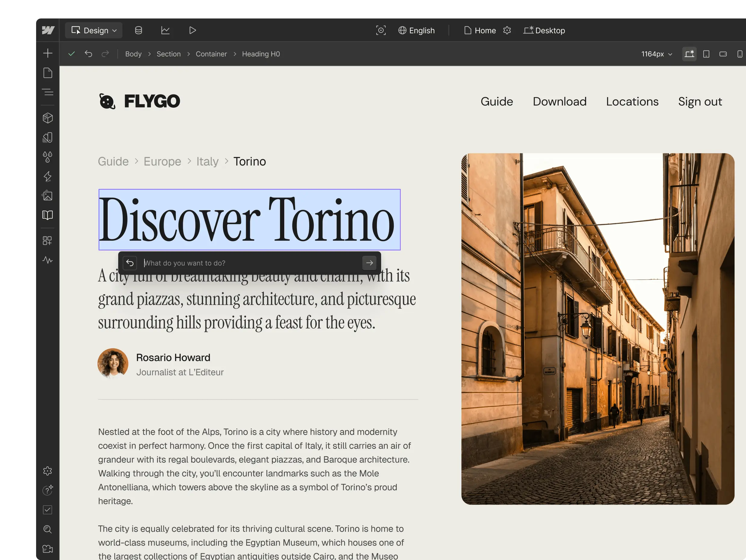Select Container in the breadcrumb bar
The width and height of the screenshot is (746, 560).
tap(211, 54)
